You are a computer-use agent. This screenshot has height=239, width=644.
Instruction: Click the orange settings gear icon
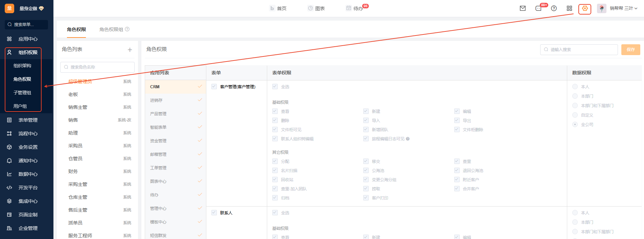[x=584, y=9]
